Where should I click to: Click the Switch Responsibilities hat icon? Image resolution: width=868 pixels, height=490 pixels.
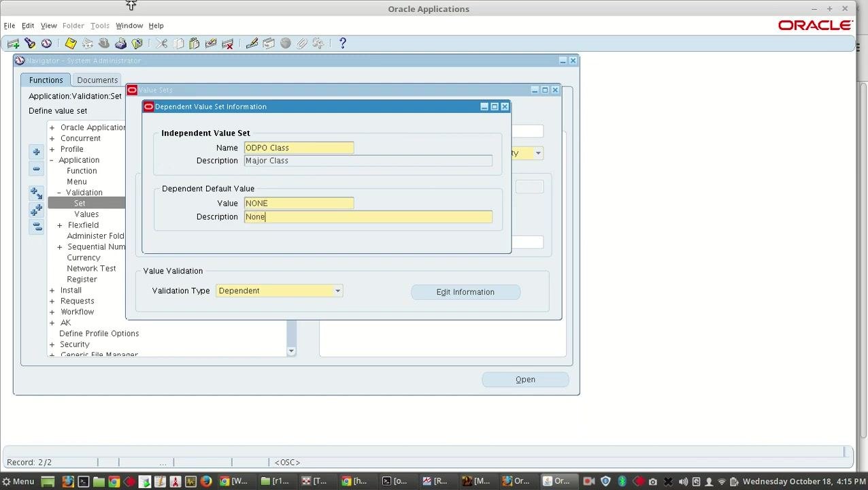104,44
